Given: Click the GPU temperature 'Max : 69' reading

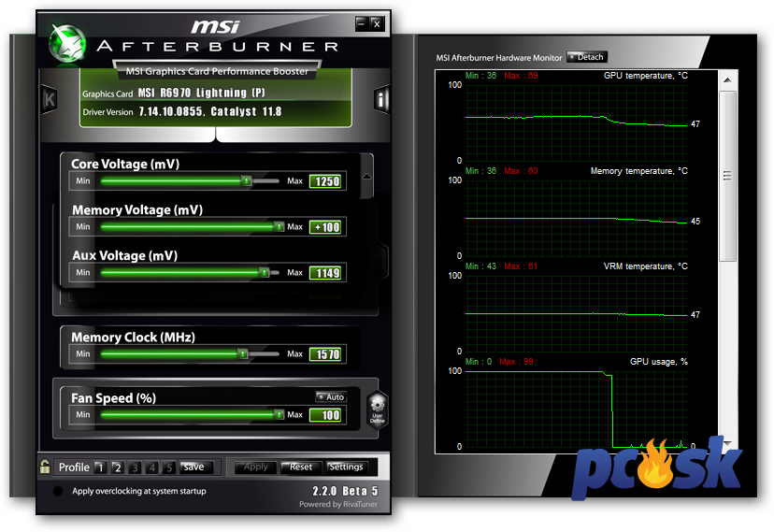Looking at the screenshot, I should 521,76.
